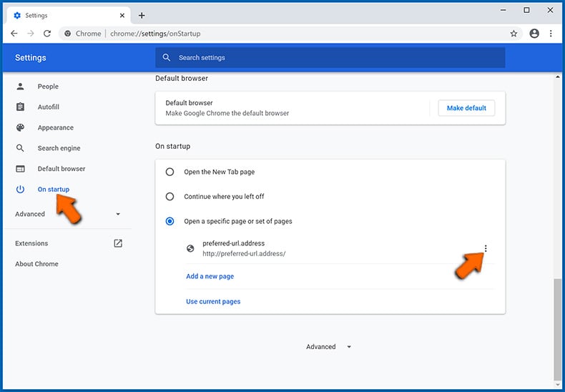Screen dimensions: 565x392
Task: Click the Appearance palette icon
Action: pos(21,127)
